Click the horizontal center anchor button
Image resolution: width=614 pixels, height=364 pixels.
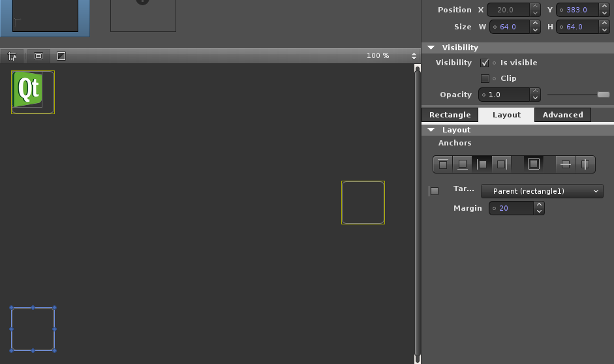[x=585, y=164]
